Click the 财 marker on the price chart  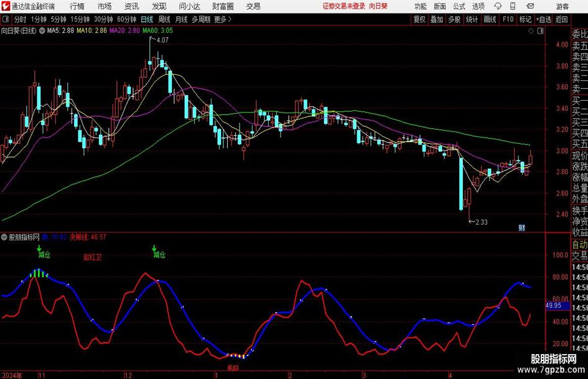521,228
